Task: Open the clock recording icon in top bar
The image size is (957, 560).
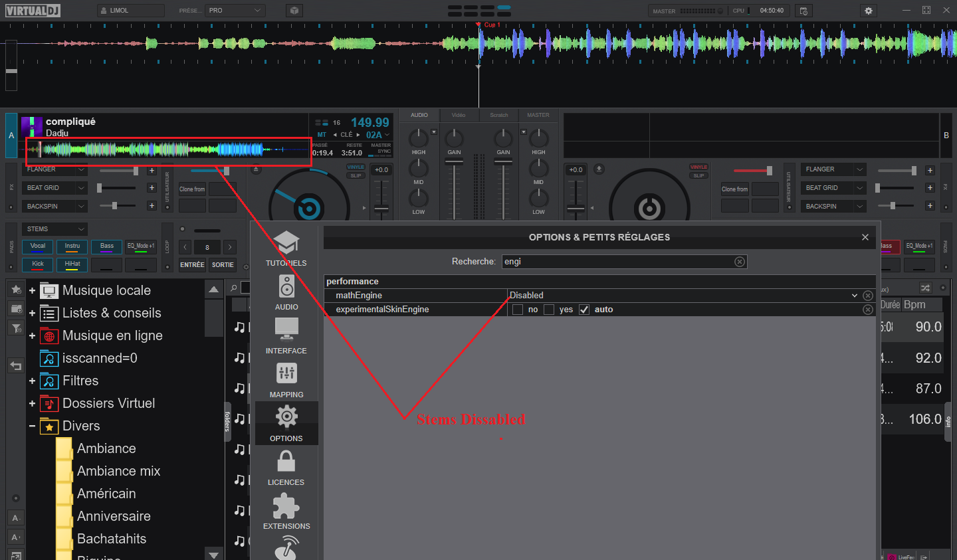Action: [x=803, y=11]
